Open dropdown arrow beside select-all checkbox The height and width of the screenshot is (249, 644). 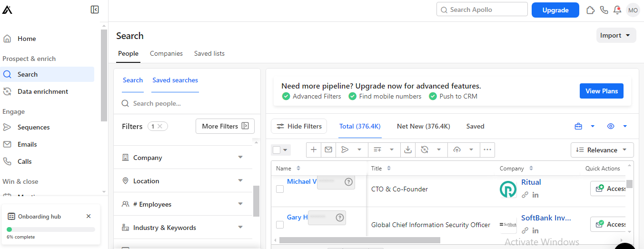pos(285,150)
